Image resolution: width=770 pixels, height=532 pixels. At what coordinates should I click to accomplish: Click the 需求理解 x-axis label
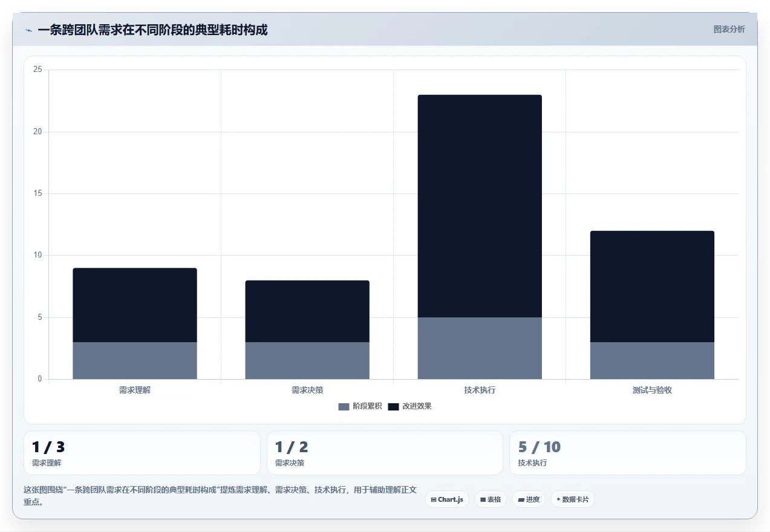click(x=135, y=390)
